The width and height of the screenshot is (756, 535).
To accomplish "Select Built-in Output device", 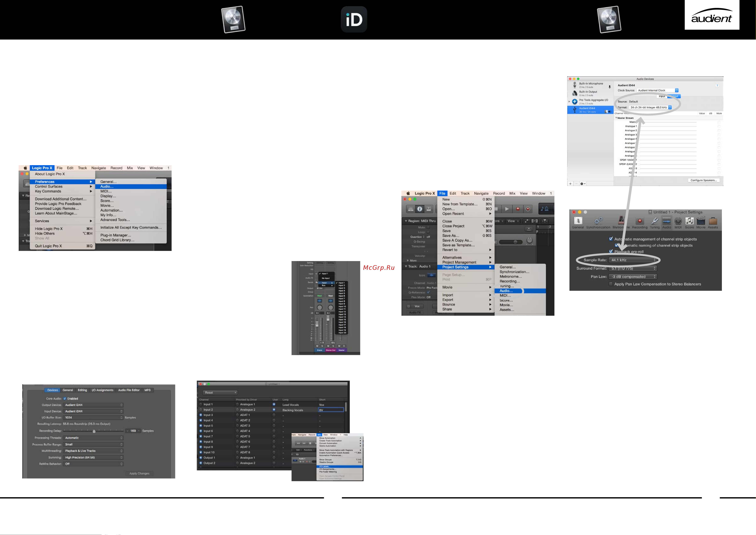I will coord(591,94).
